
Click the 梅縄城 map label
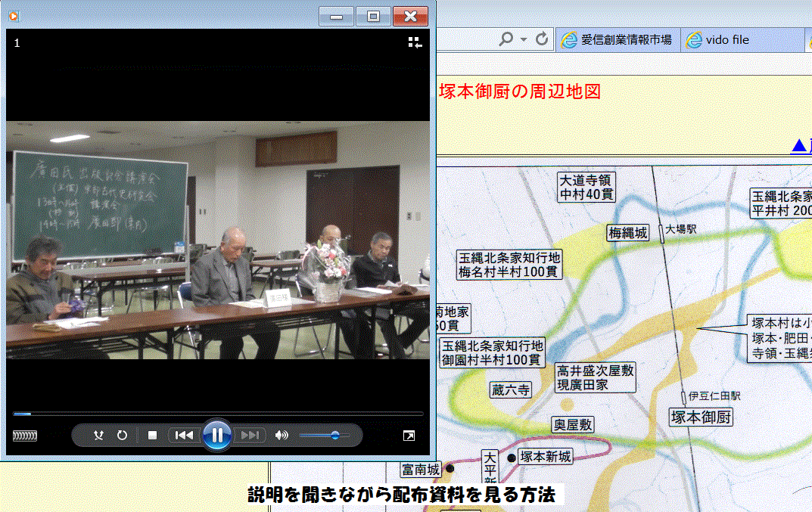[x=627, y=233]
